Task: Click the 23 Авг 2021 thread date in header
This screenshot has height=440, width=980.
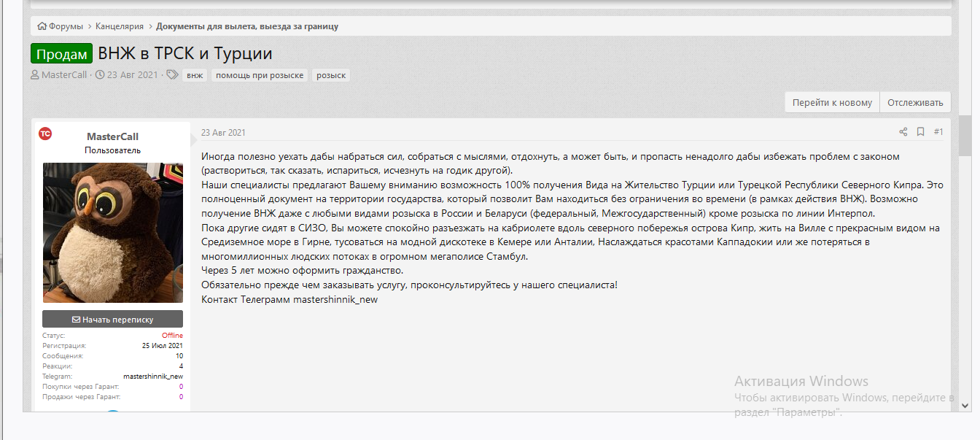Action: [x=133, y=74]
